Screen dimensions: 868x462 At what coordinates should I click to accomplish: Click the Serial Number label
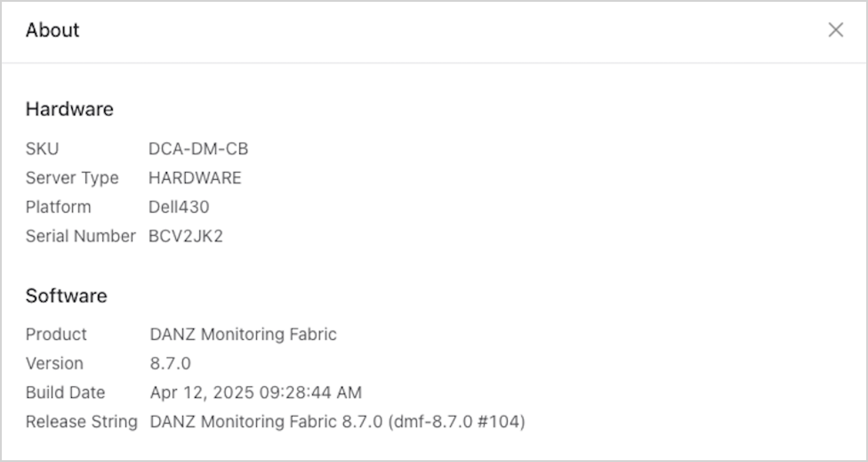[x=80, y=237]
